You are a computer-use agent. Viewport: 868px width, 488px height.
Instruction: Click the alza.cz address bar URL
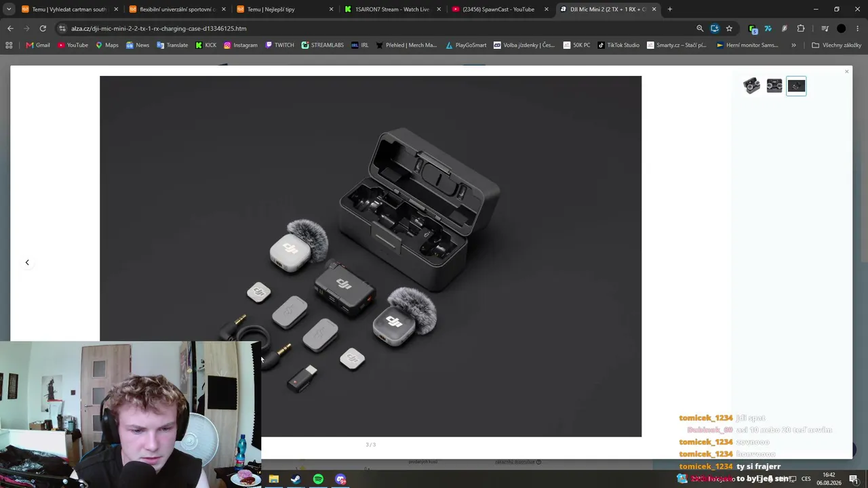tap(159, 28)
